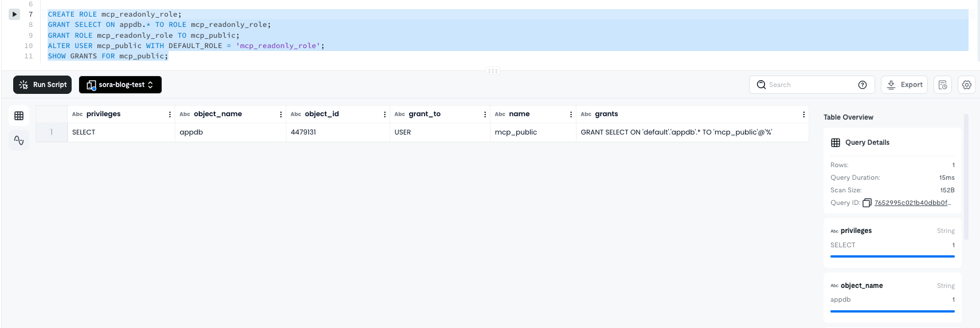Click the object_name appdb distribution bar
The height and width of the screenshot is (328, 980).
pyautogui.click(x=892, y=311)
